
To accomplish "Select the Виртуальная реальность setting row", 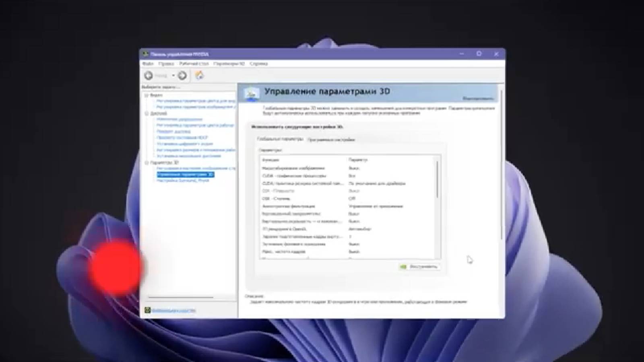I will click(348, 221).
